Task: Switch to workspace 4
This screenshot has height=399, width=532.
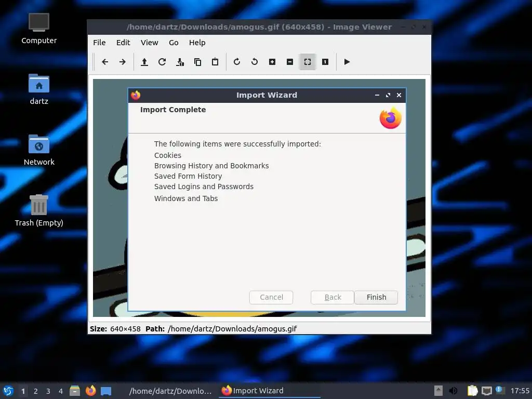Action: point(61,391)
